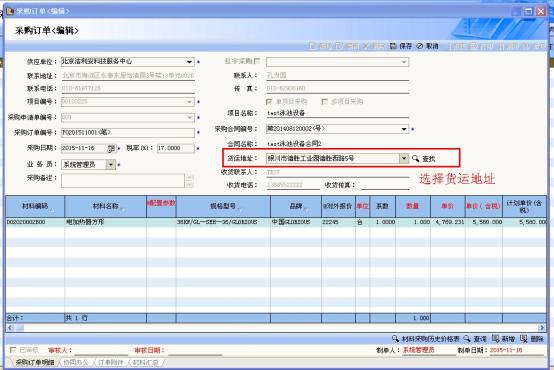Viewport: 554px width, 370px height.
Task: Click the 5,580.000 tax-inclusive price cell
Action: pyautogui.click(x=484, y=222)
